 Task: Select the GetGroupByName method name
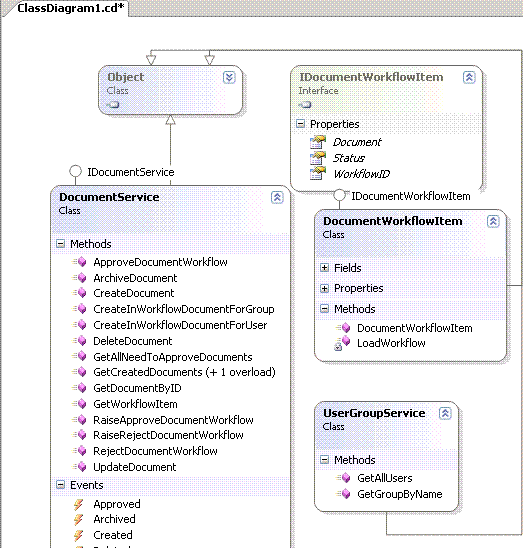400,494
